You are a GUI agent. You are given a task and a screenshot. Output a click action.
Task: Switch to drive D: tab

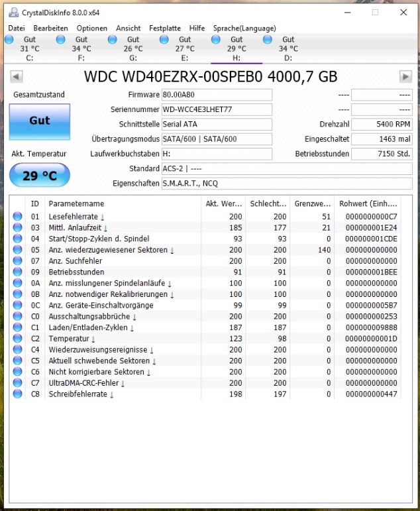[288, 48]
